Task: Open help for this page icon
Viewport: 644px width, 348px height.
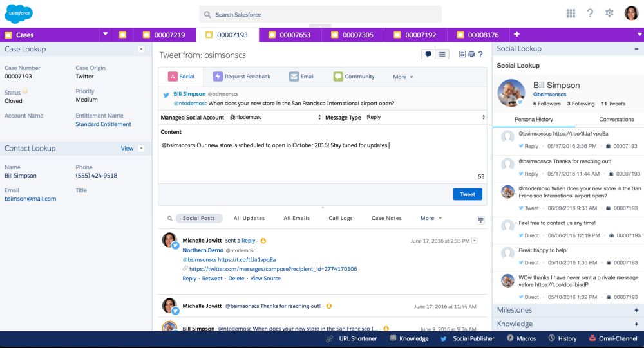Action: [480, 54]
